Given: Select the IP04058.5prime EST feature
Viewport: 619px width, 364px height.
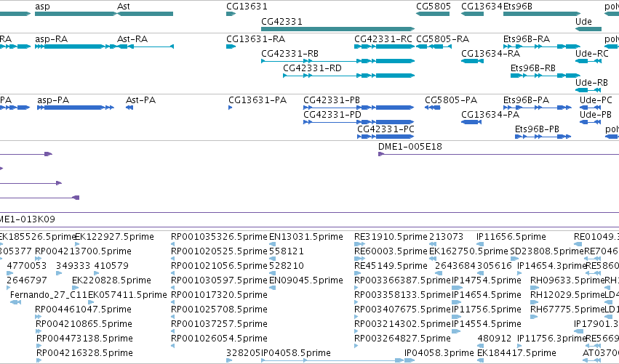Looking at the screenshot, I should pyautogui.click(x=332, y=360).
